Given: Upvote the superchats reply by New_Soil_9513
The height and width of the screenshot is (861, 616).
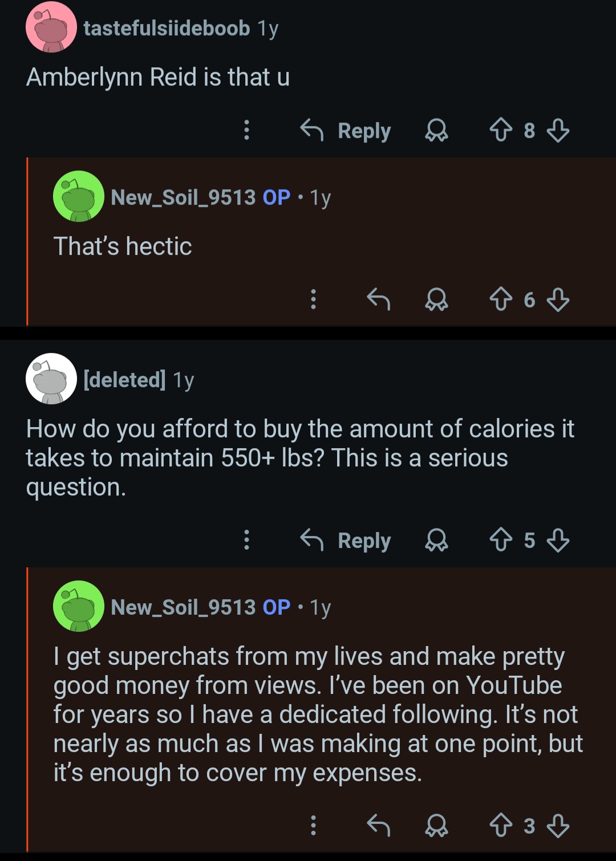Looking at the screenshot, I should (x=501, y=825).
